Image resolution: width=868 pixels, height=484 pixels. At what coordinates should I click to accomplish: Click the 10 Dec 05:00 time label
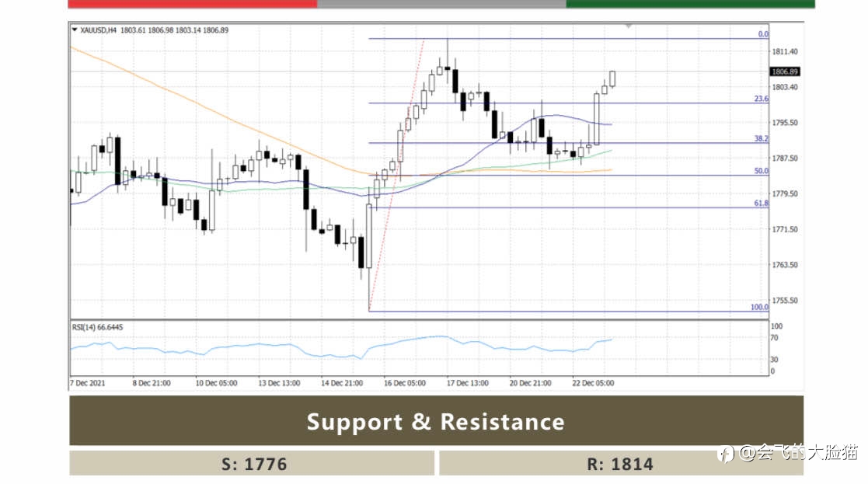tap(216, 383)
